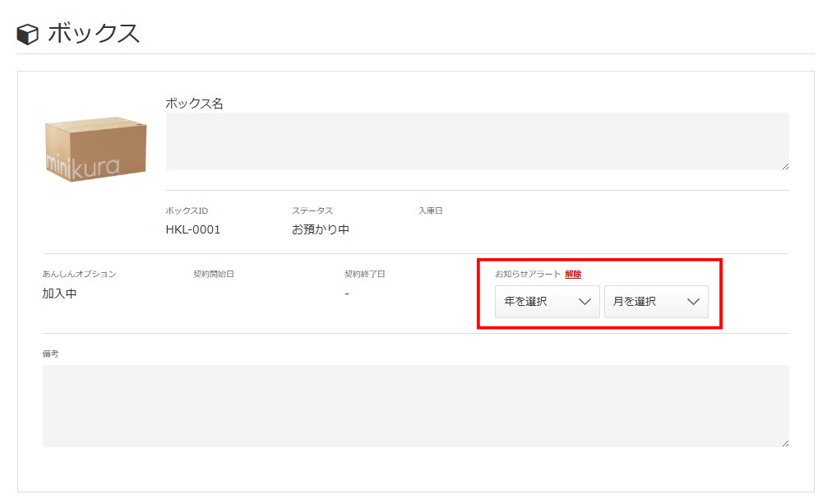Click the ステータス label
Screen dimensions: 832x504
(312, 210)
